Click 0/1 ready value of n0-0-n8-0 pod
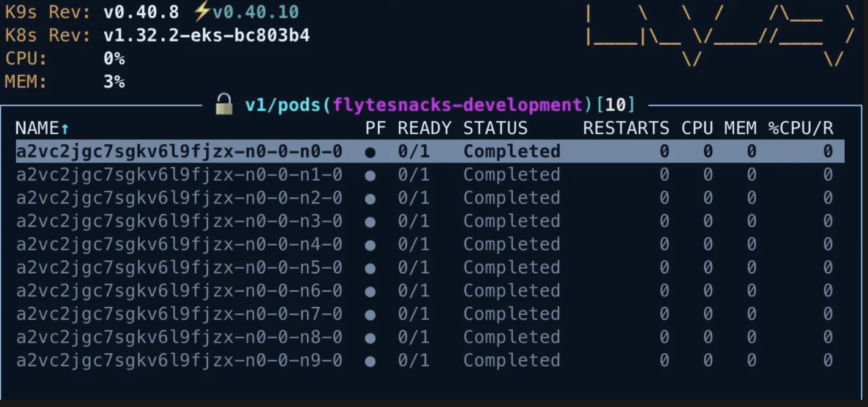 (x=414, y=337)
